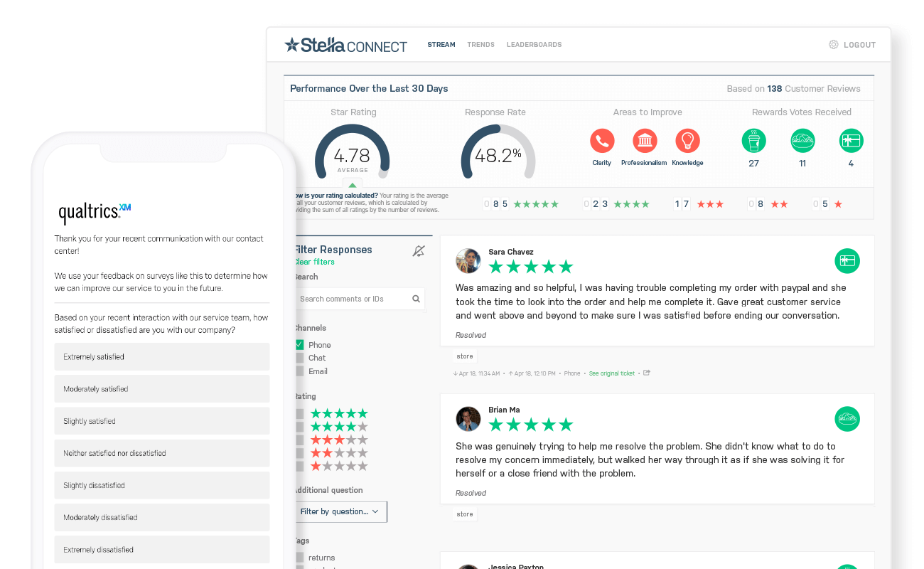Check the one-star rating filter
This screenshot has height=569, width=924.
point(299,466)
